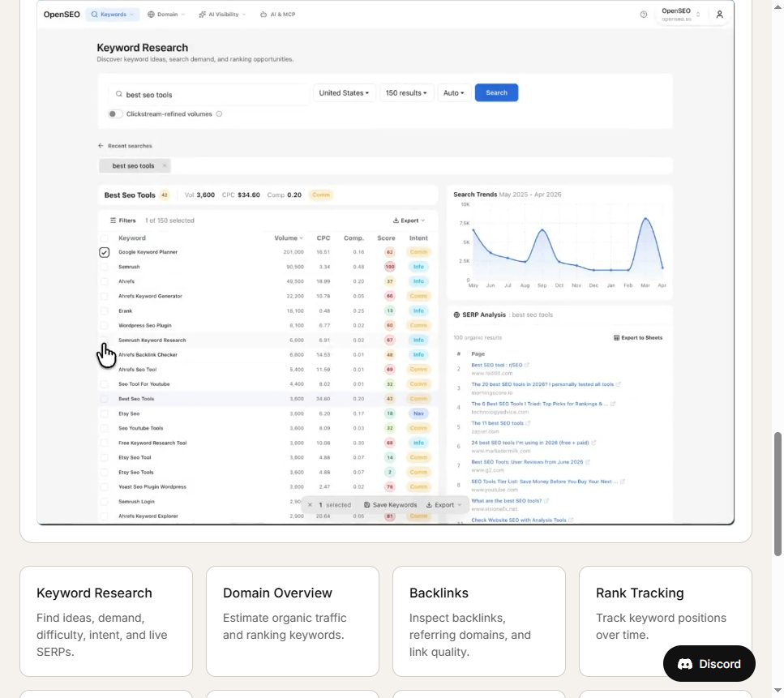Click score badge 62 for Google Keyword Planner
784x698 pixels.
(x=389, y=252)
